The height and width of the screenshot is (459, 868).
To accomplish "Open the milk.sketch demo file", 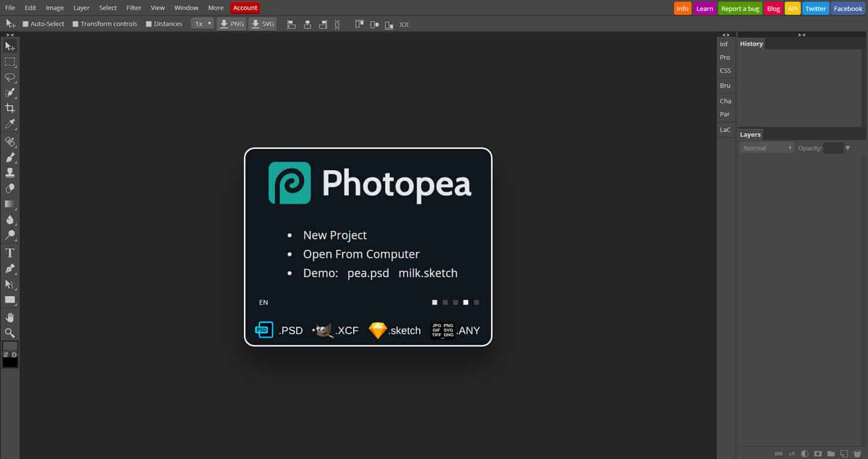I will tap(428, 273).
